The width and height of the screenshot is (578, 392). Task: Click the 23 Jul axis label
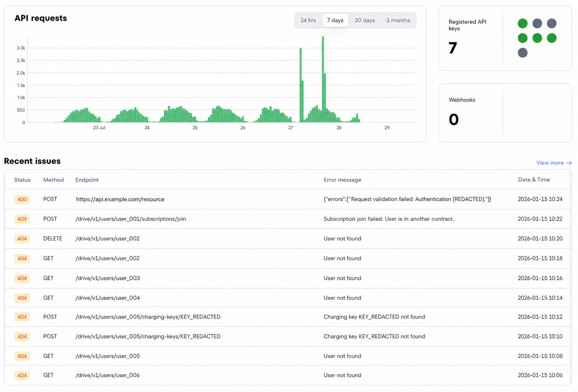[x=99, y=128]
